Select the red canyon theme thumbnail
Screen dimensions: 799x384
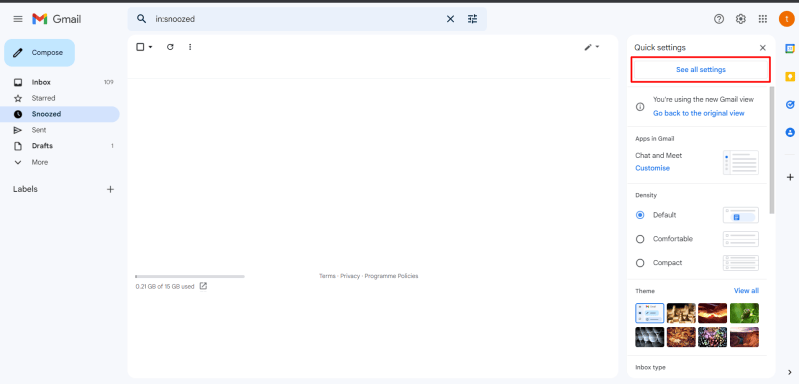pos(712,313)
